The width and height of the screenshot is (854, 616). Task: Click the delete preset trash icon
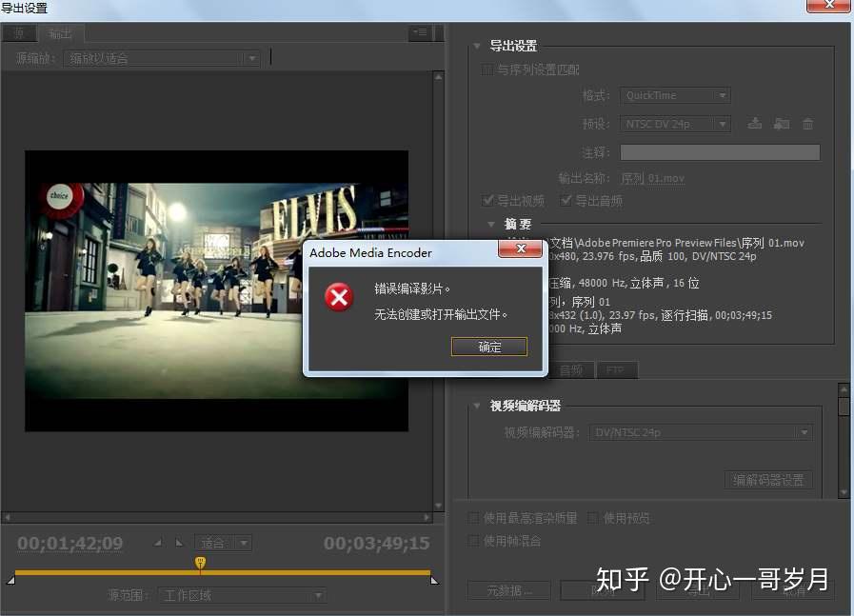click(x=807, y=124)
